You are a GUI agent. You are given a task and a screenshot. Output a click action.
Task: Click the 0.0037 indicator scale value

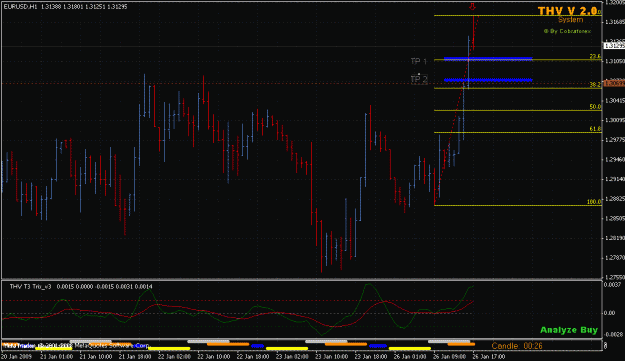tap(612, 285)
